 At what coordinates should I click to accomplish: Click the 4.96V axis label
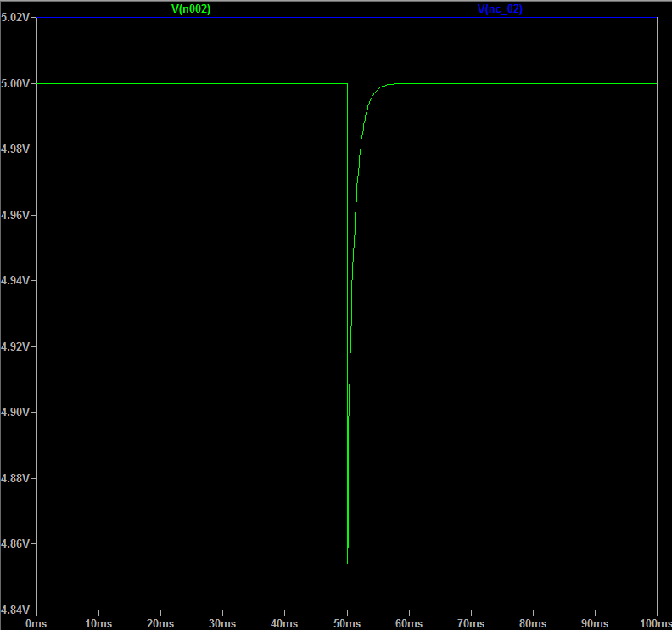pyautogui.click(x=15, y=215)
